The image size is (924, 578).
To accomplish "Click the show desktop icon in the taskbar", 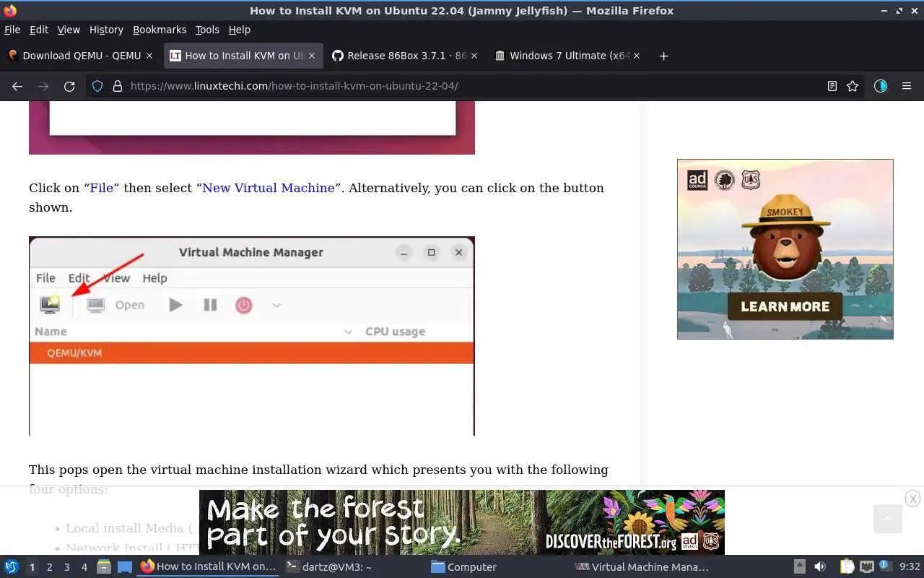I will coord(125,567).
